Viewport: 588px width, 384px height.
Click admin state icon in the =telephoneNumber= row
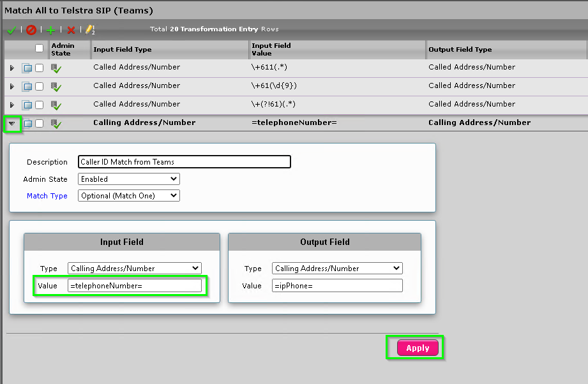pyautogui.click(x=56, y=124)
